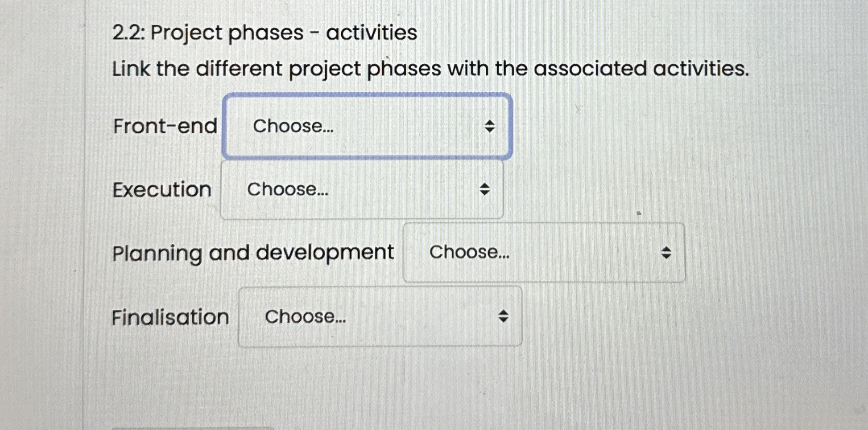Screen dimensions: 868x430
Task: Click the "Project phases" heading text
Action: tap(227, 33)
